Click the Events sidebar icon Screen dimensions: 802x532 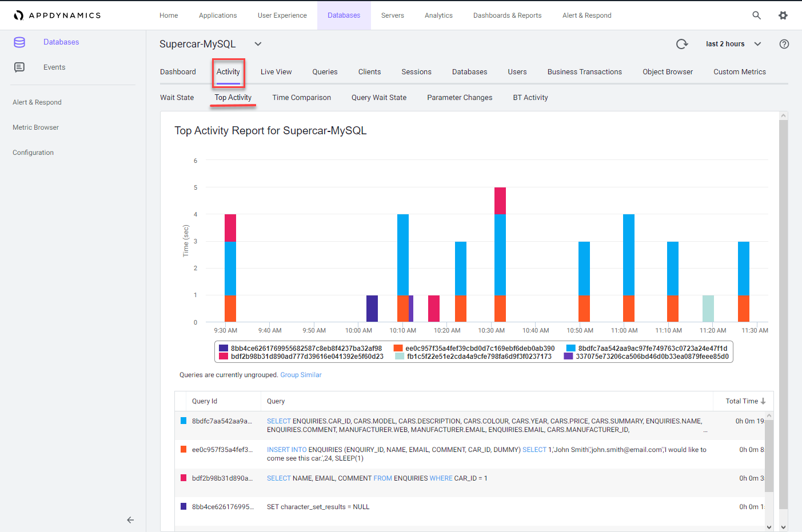coord(19,67)
